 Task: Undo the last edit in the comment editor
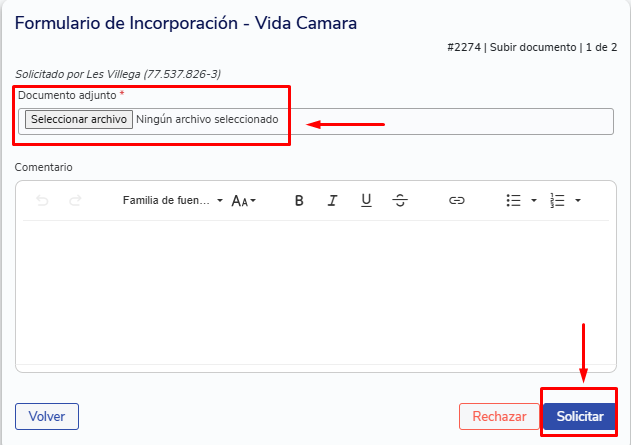(x=42, y=201)
